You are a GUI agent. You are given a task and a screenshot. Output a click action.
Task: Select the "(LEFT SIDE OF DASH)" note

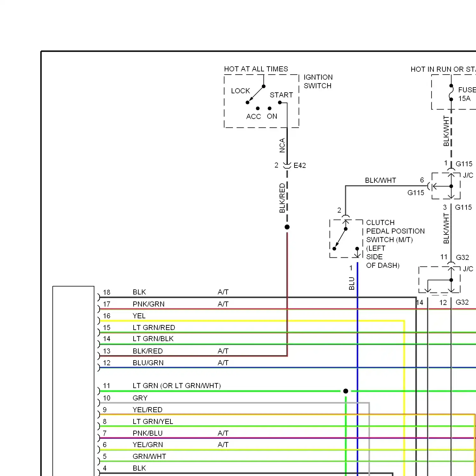click(x=383, y=257)
